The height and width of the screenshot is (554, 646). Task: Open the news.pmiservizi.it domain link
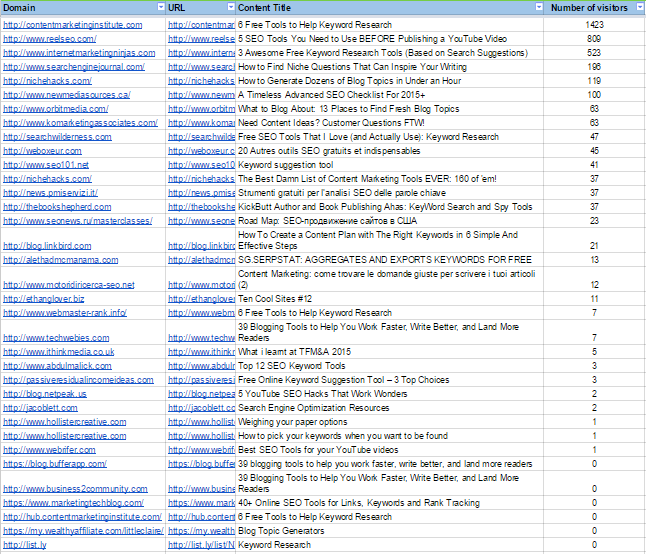coord(50,193)
